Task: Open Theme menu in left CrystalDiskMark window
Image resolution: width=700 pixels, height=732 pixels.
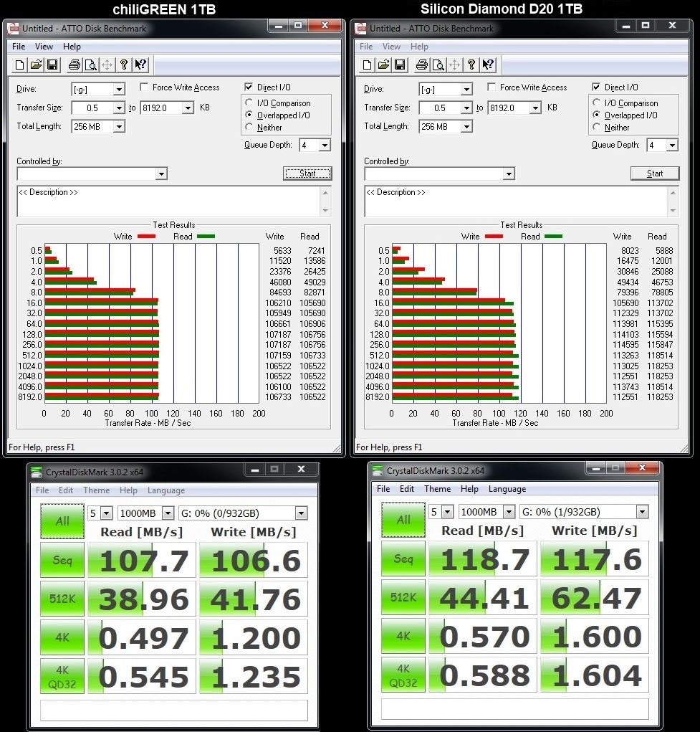Action: pyautogui.click(x=97, y=490)
